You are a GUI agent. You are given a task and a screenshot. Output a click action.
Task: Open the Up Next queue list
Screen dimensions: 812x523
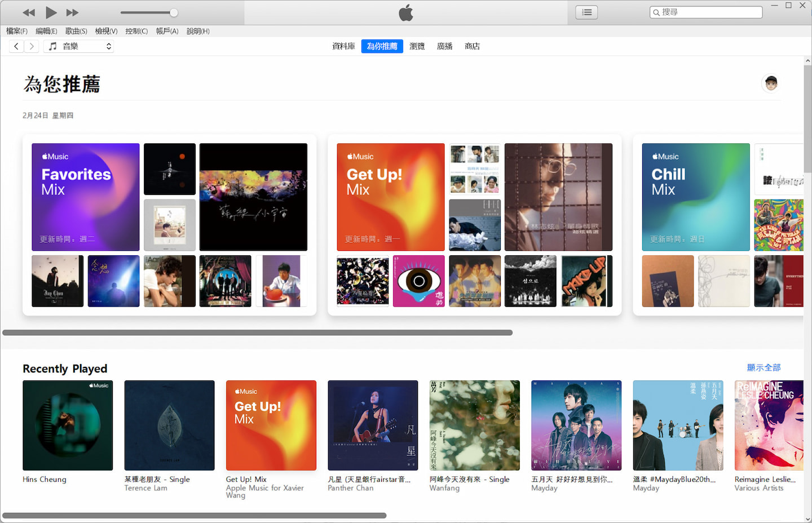[x=586, y=12]
